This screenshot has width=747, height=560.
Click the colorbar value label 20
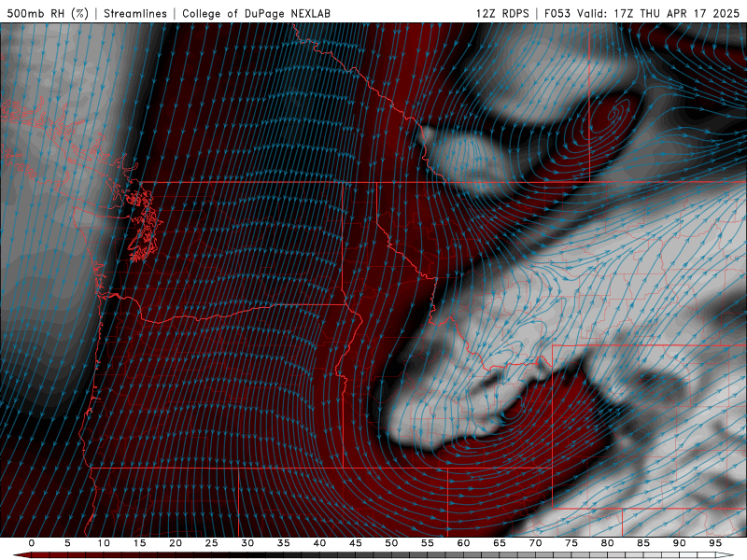click(176, 543)
